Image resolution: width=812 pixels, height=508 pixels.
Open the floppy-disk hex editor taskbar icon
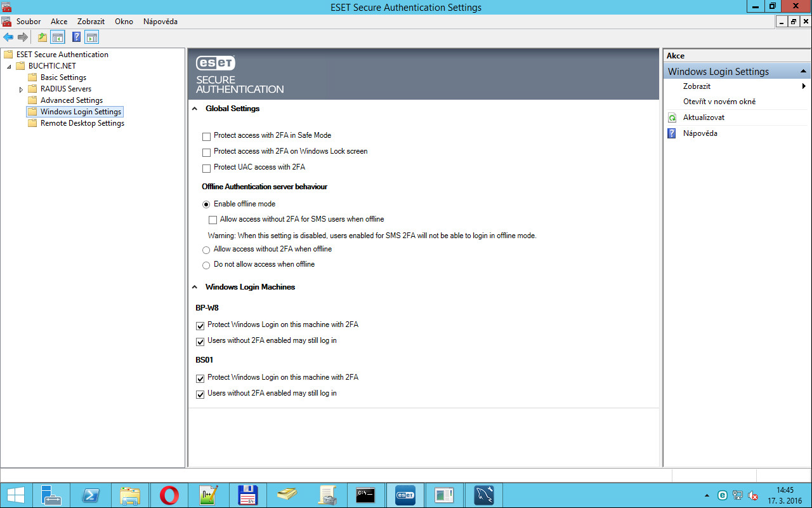[x=247, y=495]
